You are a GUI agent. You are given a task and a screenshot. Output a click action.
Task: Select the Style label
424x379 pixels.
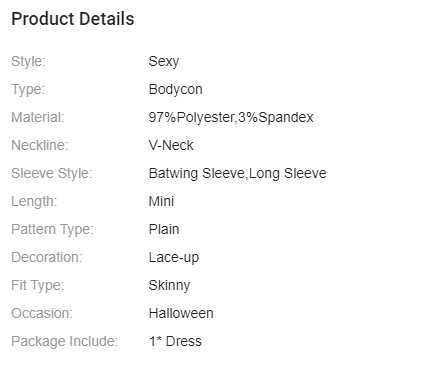pos(28,61)
